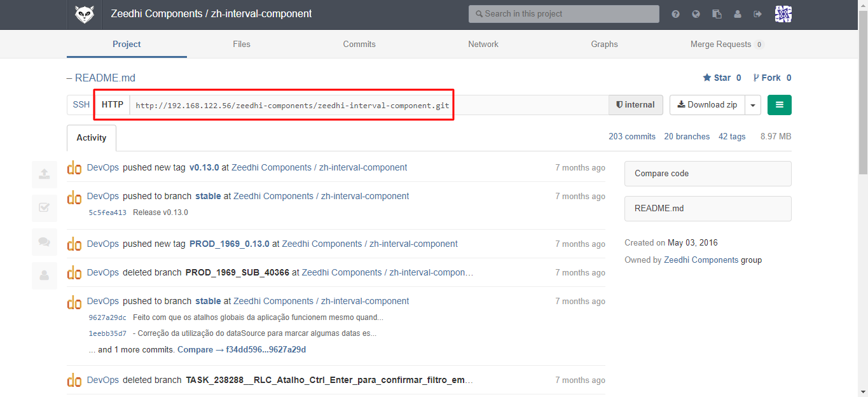868x397 pixels.
Task: Fork this project
Action: (x=767, y=78)
